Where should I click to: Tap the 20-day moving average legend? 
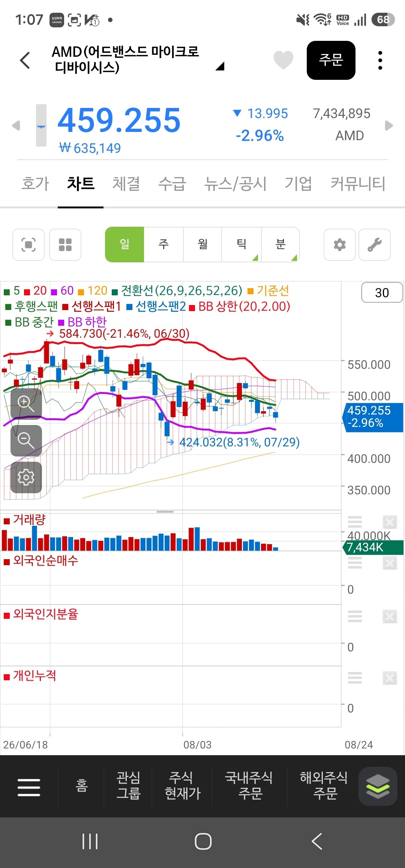(x=35, y=291)
